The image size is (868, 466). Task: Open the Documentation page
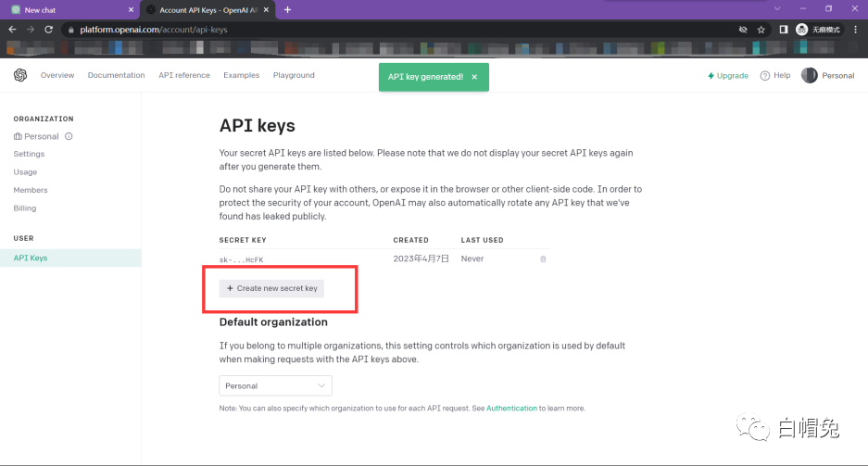coord(116,75)
